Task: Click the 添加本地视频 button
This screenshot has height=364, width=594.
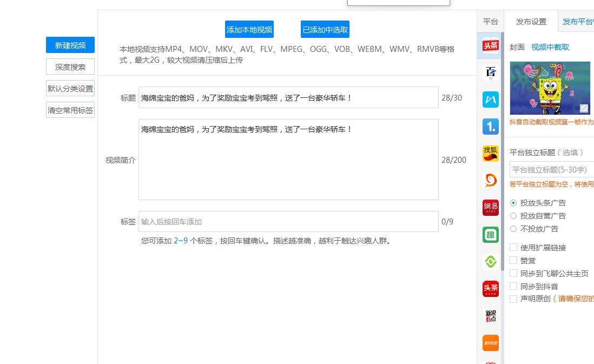Action: (x=249, y=29)
